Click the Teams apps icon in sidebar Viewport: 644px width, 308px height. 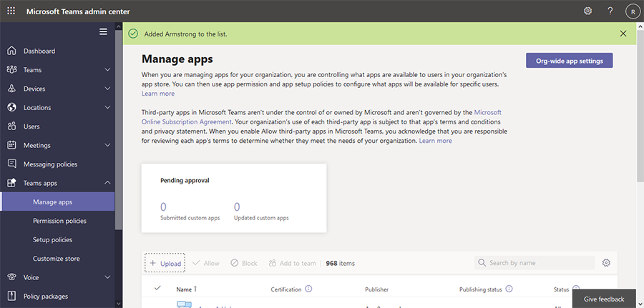(x=11, y=183)
